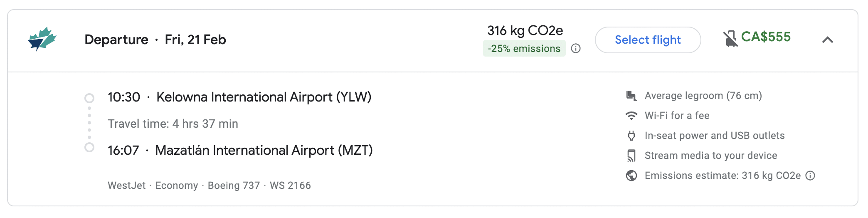Click the emissions estimate globe icon
The height and width of the screenshot is (218, 868).
pos(631,176)
